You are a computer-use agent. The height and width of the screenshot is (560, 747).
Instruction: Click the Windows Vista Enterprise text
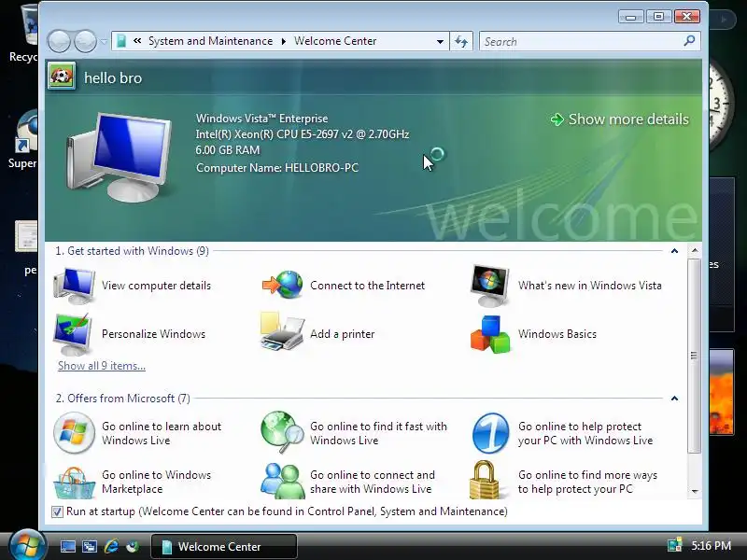pos(262,119)
